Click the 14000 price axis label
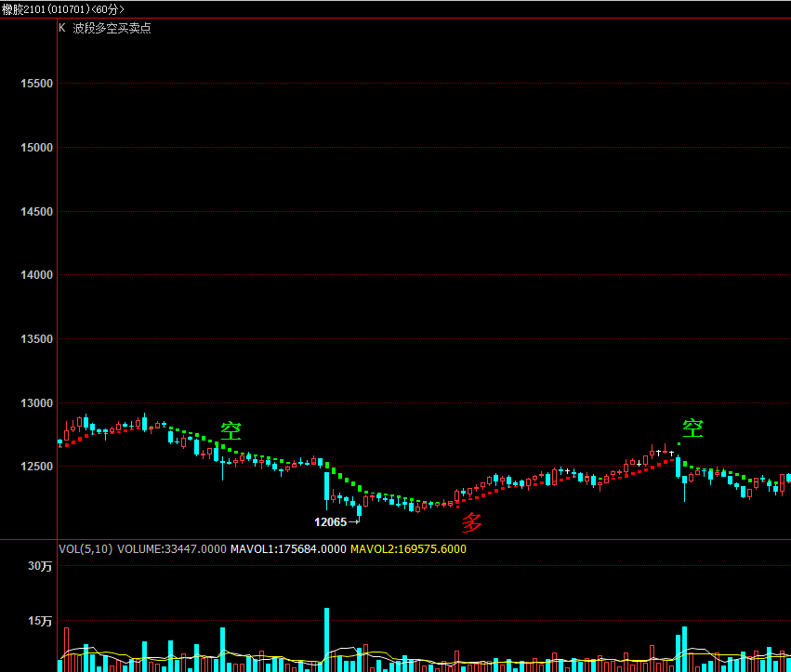Screen dimensions: 791x672 pyautogui.click(x=36, y=275)
